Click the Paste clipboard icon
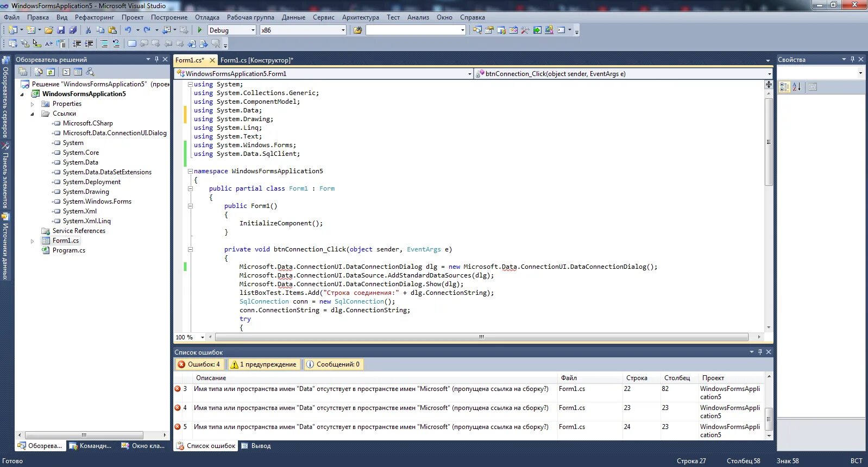Screen dimensions: 868x467 pos(112,30)
